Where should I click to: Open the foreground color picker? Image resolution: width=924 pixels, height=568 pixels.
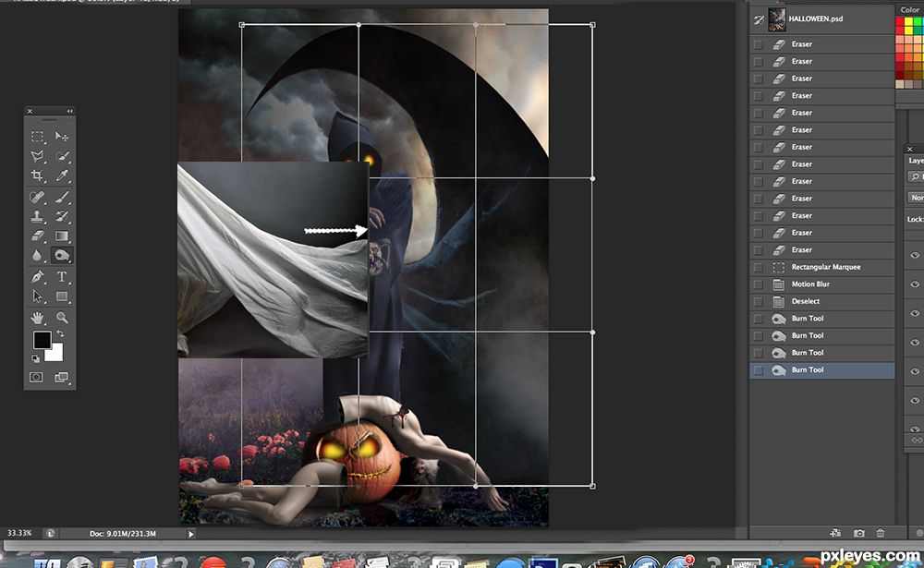pyautogui.click(x=42, y=340)
